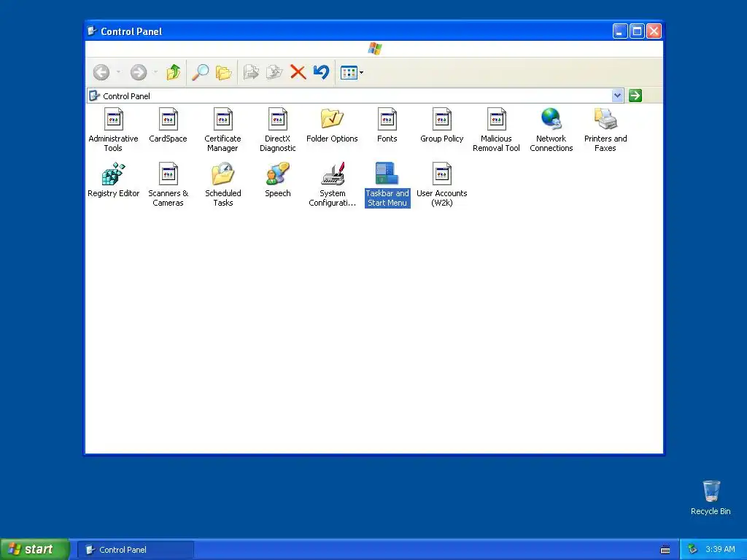Click the blue Undo arrow icon
The height and width of the screenshot is (560, 747).
click(321, 72)
